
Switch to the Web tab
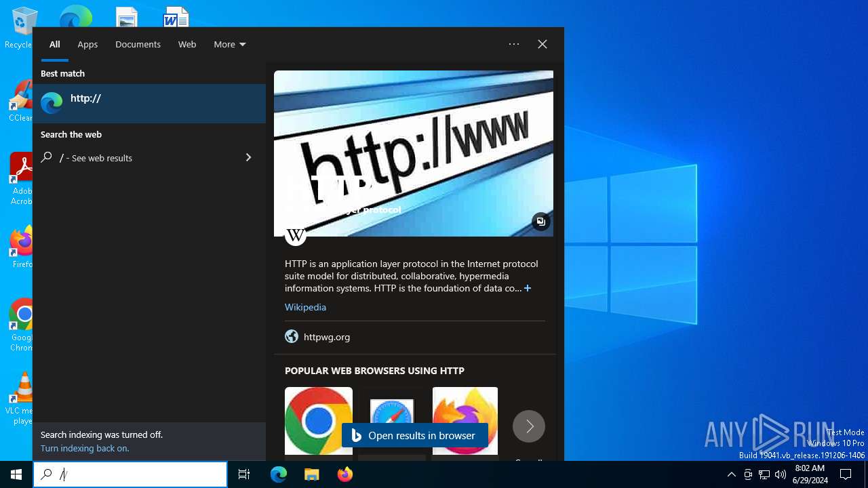[x=187, y=44]
